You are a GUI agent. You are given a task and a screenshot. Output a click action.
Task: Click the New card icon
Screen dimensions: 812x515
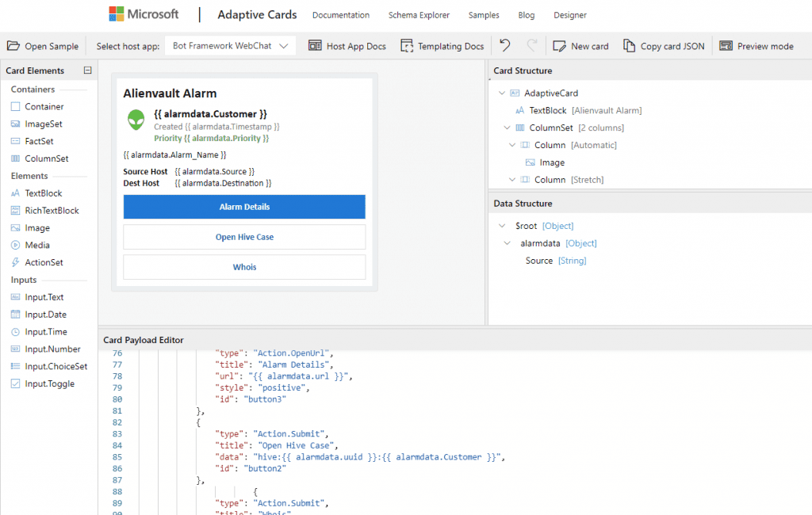559,46
